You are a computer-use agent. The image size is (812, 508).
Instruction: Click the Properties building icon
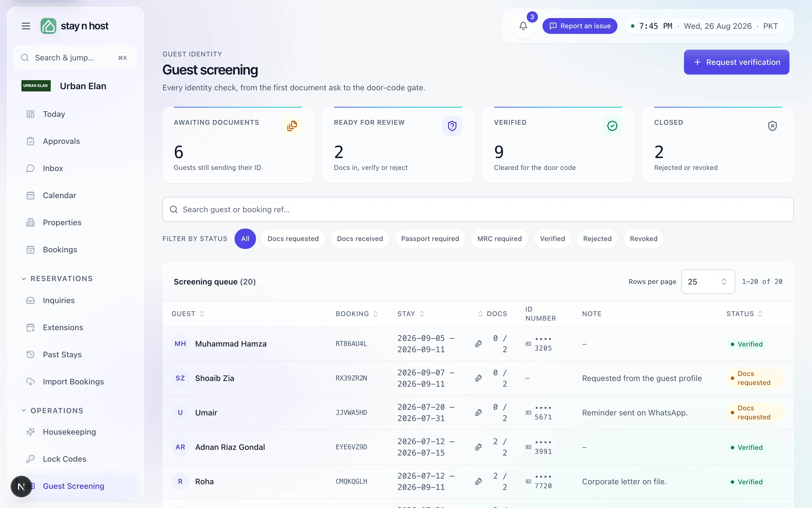click(30, 222)
